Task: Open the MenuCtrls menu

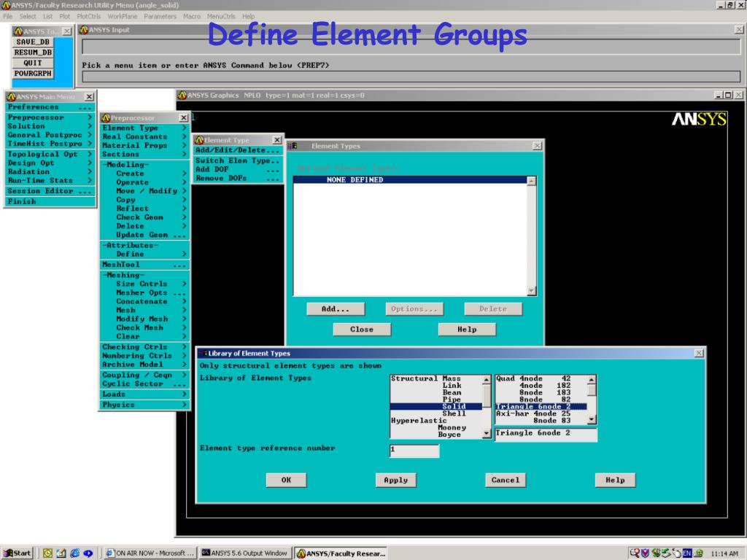Action: 221,16
